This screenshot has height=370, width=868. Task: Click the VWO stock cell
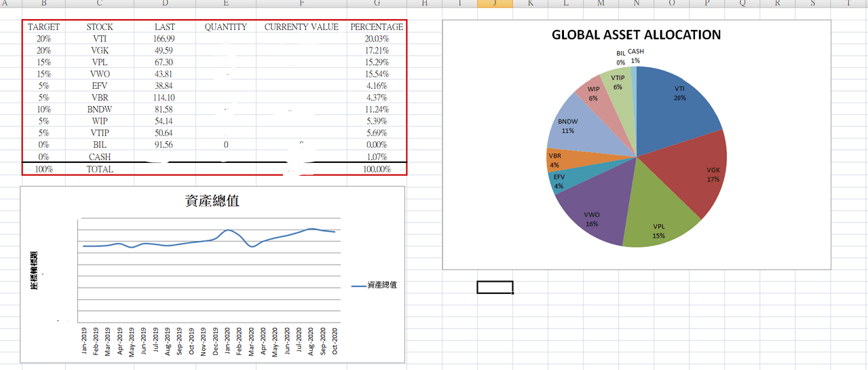(x=100, y=74)
